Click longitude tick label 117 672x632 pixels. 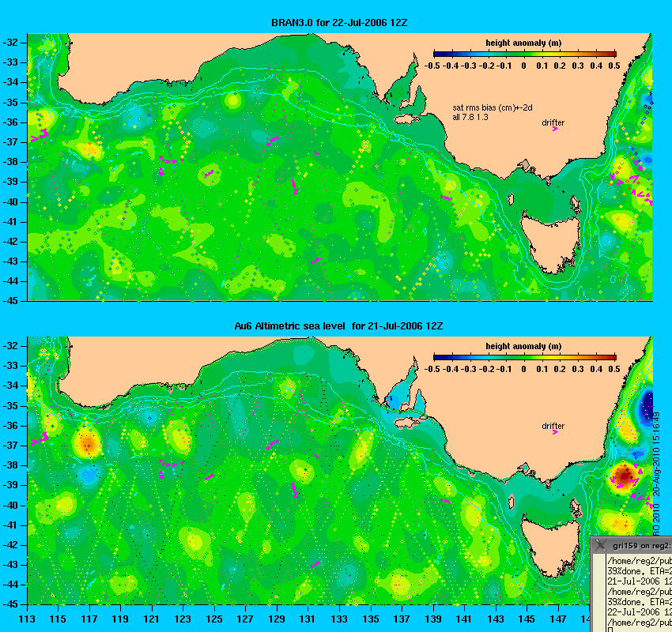89,619
